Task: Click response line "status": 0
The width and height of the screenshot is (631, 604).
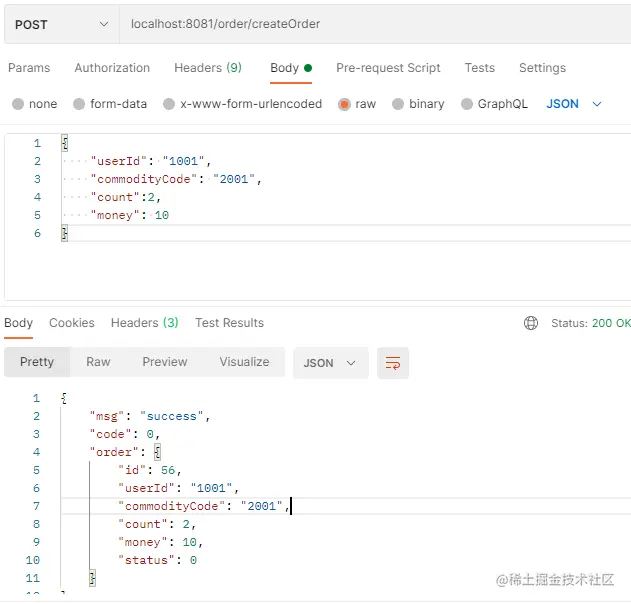Action: click(157, 560)
